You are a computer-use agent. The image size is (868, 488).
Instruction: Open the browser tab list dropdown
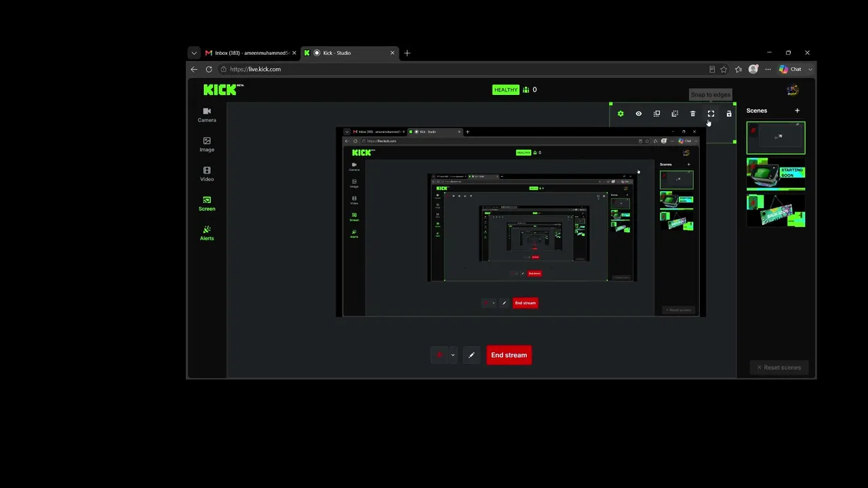tap(194, 53)
